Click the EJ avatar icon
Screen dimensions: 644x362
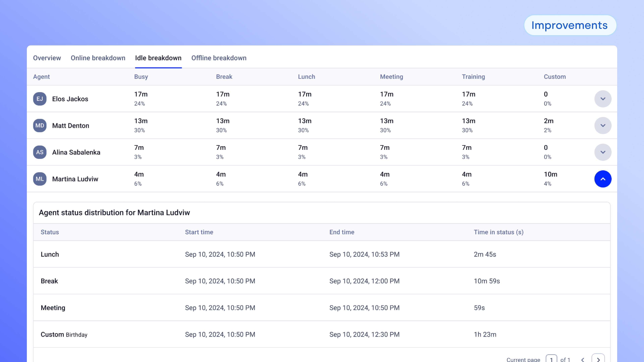[x=40, y=99]
